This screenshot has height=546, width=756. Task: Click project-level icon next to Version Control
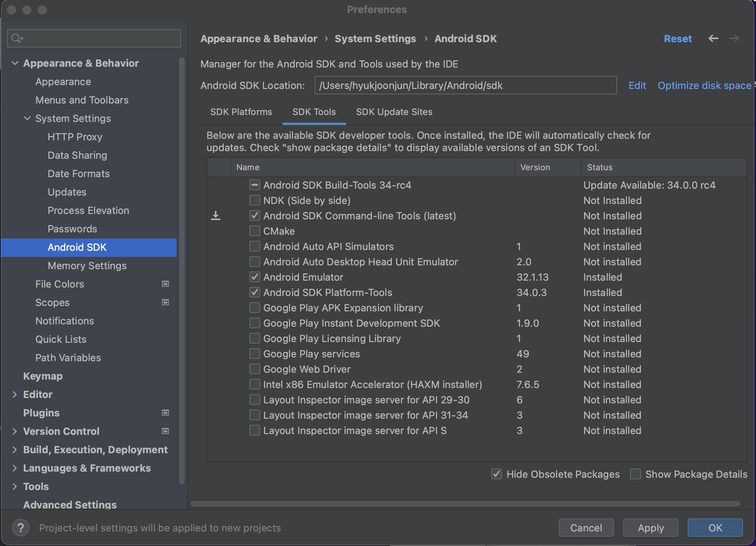pyautogui.click(x=165, y=431)
